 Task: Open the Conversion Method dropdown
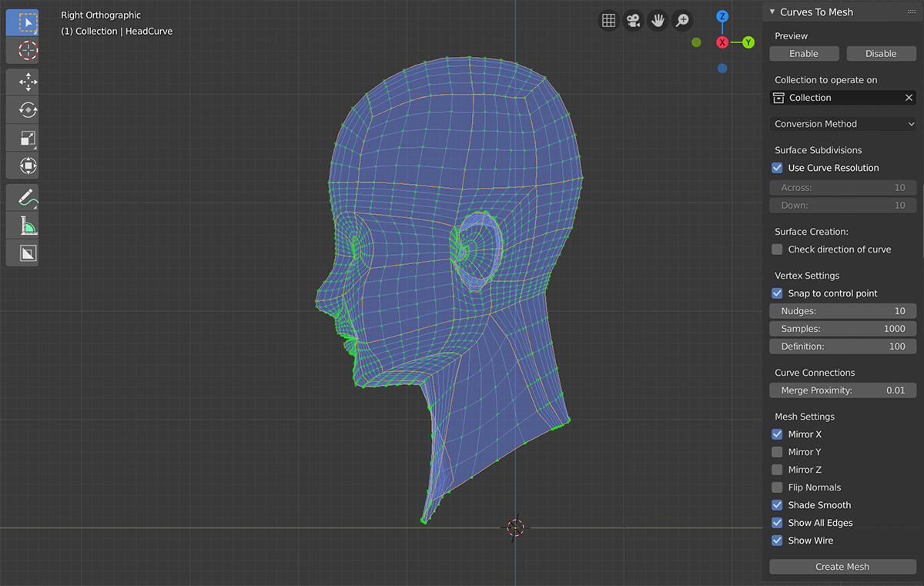842,124
